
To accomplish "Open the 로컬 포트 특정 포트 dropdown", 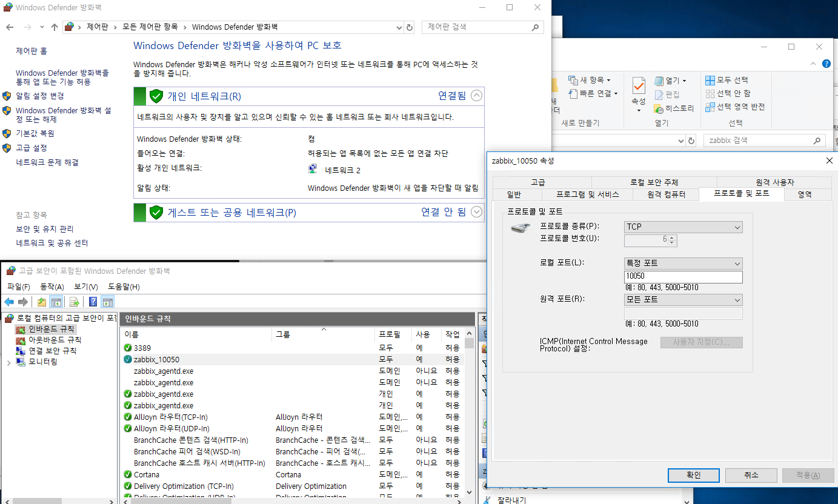I will [x=683, y=264].
